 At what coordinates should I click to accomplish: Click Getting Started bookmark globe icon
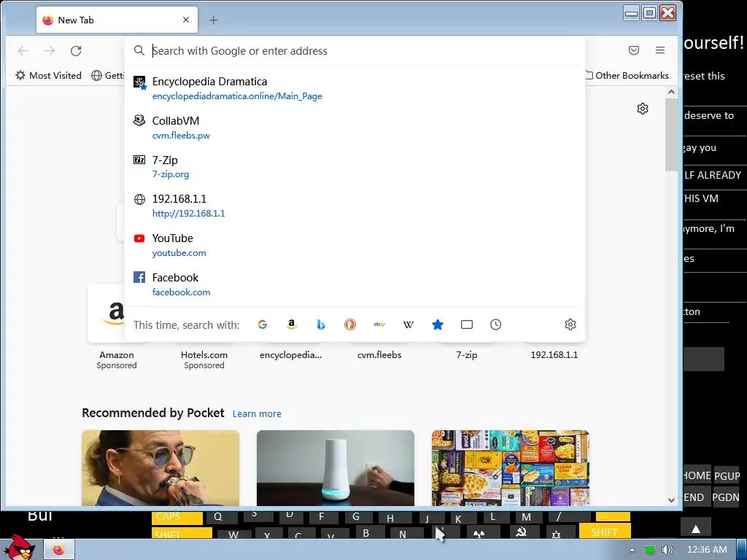point(97,75)
